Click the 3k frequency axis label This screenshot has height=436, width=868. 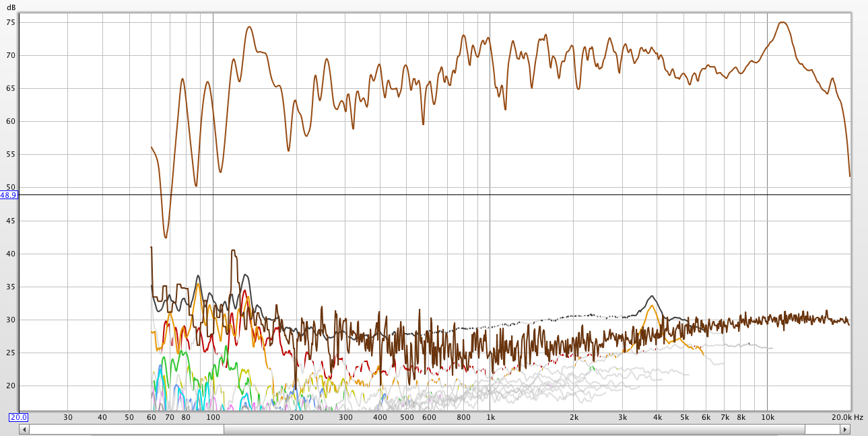coord(623,417)
